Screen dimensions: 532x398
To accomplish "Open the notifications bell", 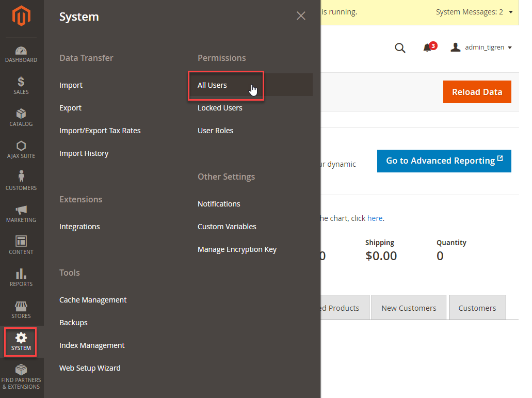I will click(x=427, y=48).
